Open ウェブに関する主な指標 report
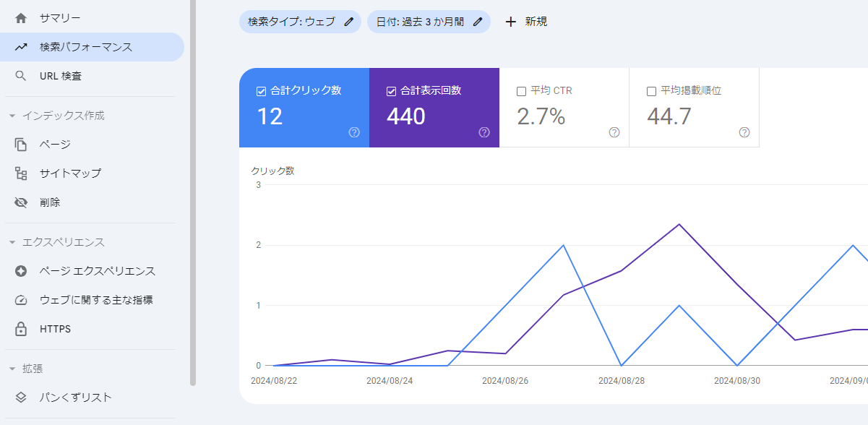 92,300
